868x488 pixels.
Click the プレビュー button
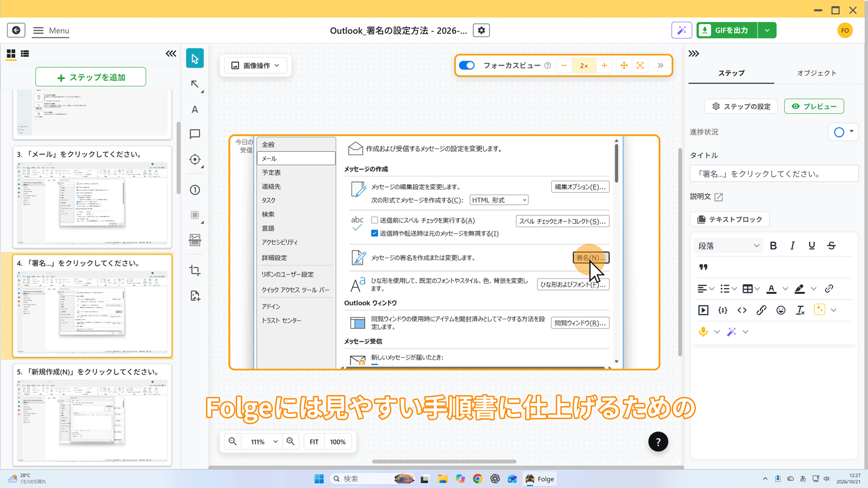(x=814, y=106)
